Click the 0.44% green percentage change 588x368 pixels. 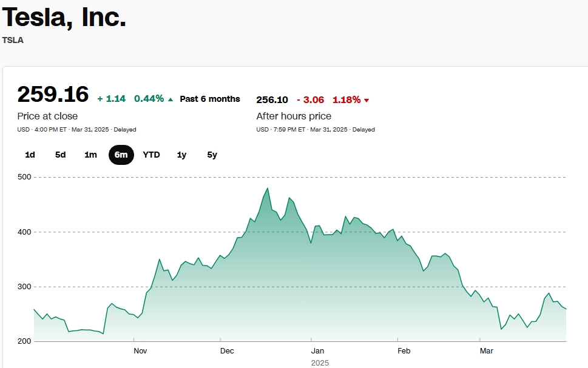point(149,99)
